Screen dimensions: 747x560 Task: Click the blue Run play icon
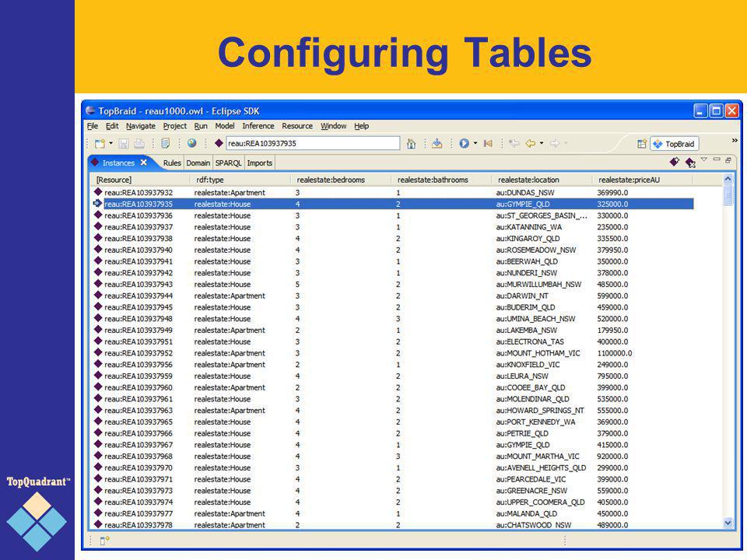click(464, 143)
